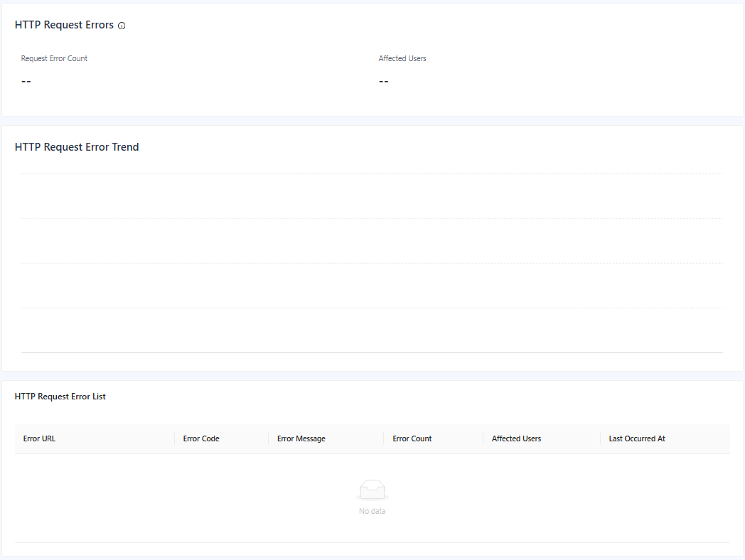Select the Error Code column header
The height and width of the screenshot is (560, 745).
tap(201, 438)
